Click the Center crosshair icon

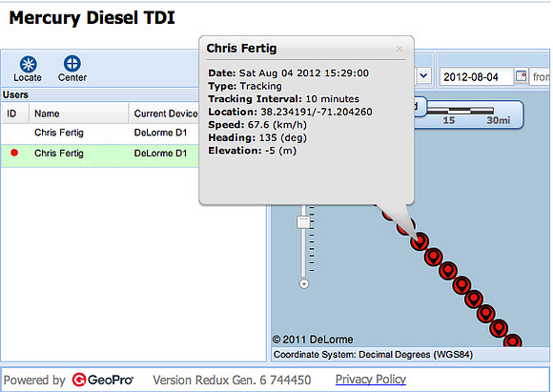pyautogui.click(x=72, y=64)
